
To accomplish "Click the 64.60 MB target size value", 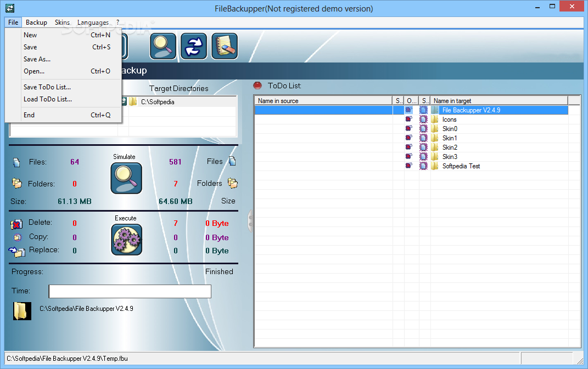I will (x=176, y=202).
